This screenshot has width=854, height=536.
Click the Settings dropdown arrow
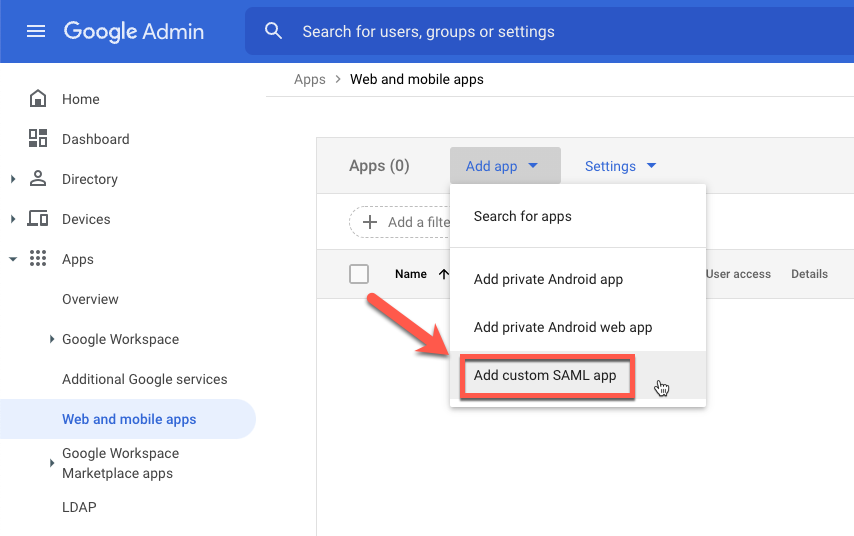pos(651,166)
